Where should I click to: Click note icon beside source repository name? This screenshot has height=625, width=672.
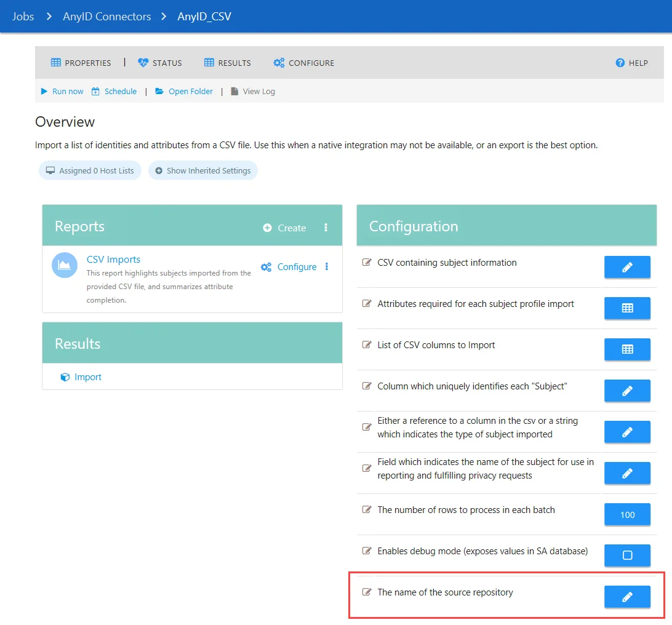366,592
